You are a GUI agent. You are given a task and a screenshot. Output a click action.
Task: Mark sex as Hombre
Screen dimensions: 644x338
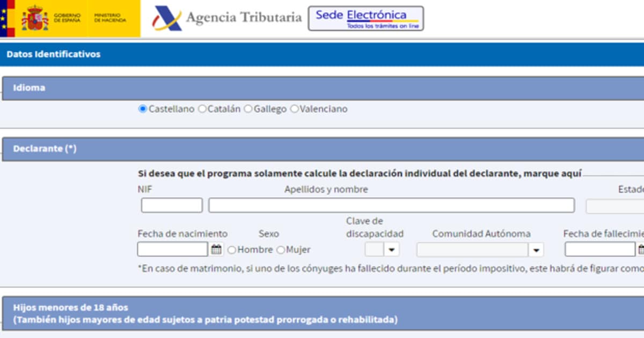click(232, 250)
